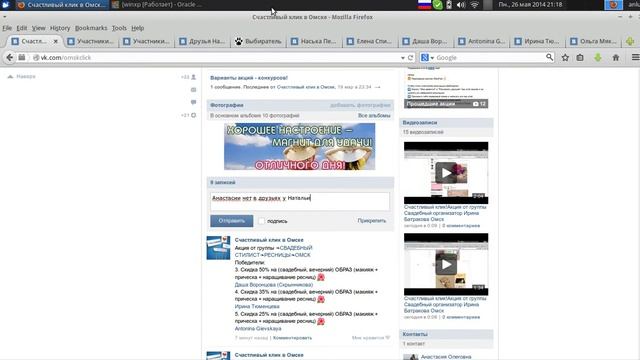Switch to the Друзья На... tab
This screenshot has width=640, height=360.
(202, 41)
